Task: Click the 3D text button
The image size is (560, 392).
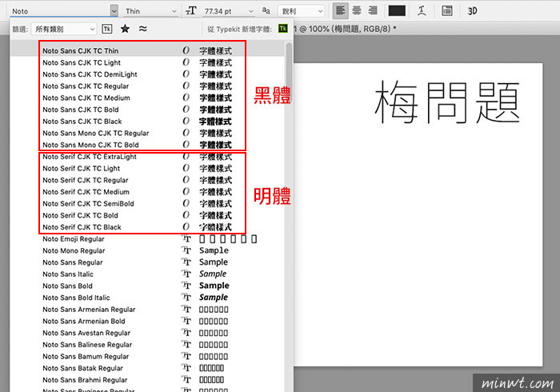Action: 472,11
